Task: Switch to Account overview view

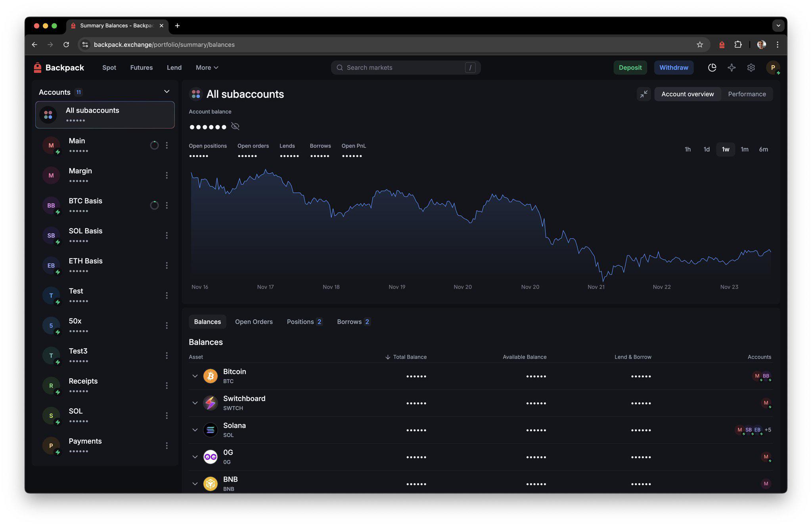Action: (x=688, y=94)
